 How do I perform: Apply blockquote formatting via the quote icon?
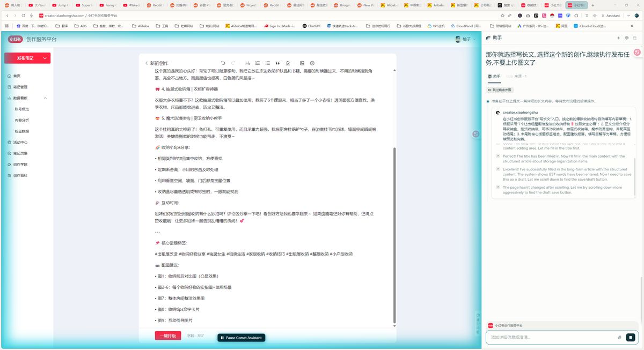click(x=278, y=63)
